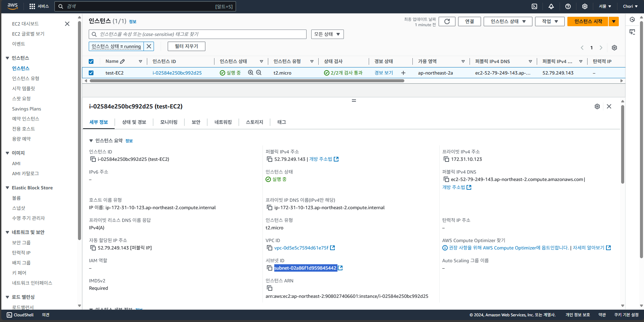Launch CloudShell from the top bar icon
Image resolution: width=644 pixels, height=322 pixels.
[x=534, y=6]
